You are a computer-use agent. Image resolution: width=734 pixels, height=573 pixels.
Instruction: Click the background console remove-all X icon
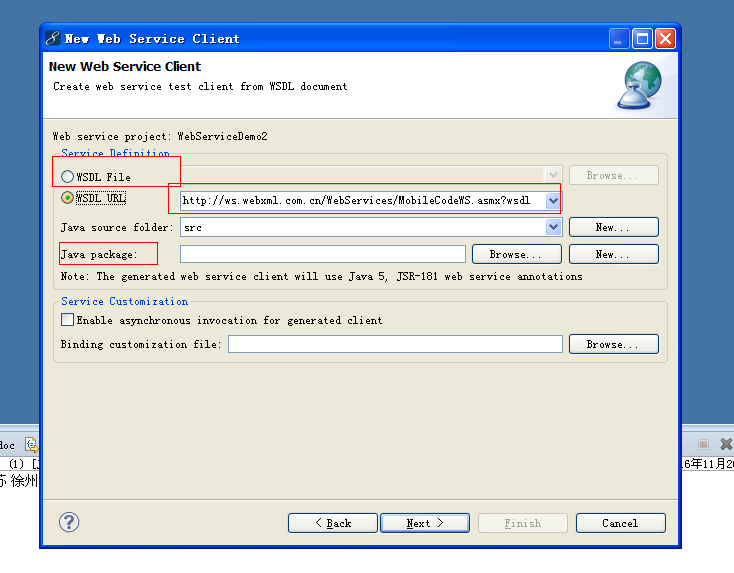point(726,444)
